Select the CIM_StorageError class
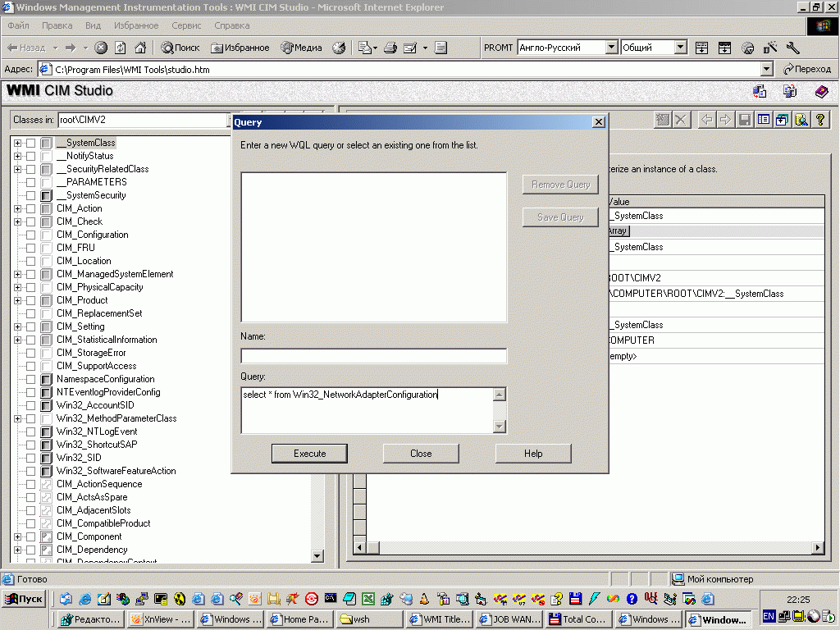Viewport: 840px width, 630px height. pyautogui.click(x=91, y=353)
